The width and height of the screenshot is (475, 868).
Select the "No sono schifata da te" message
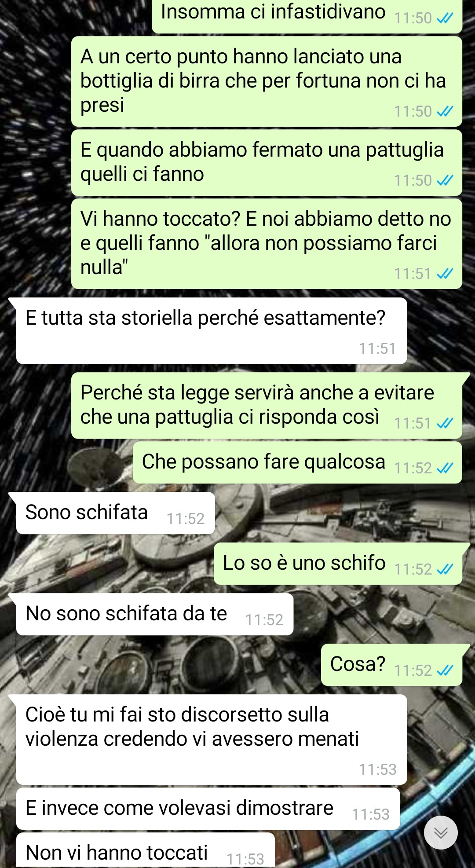pos(155,614)
